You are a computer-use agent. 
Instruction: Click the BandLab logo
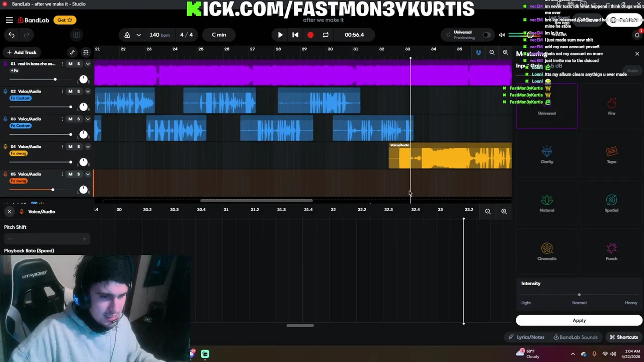click(x=33, y=20)
